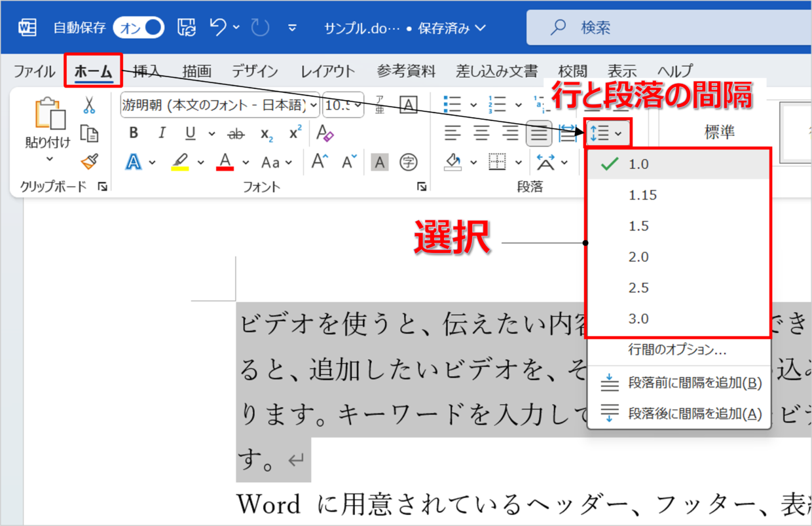Click the save icon in quick access toolbar
Screen dimensions: 812x526
187,27
